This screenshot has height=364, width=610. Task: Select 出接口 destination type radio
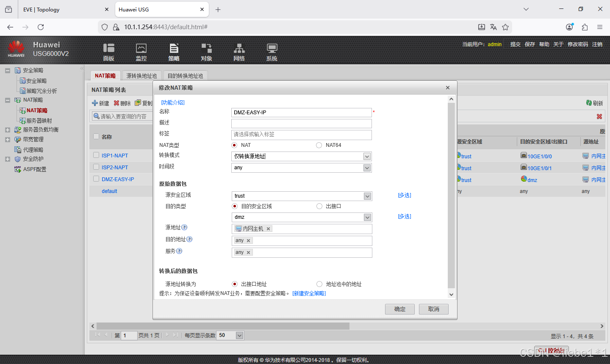[319, 206]
